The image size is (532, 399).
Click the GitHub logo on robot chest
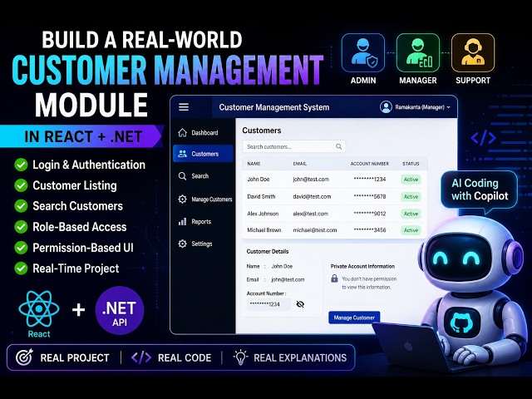coord(462,322)
